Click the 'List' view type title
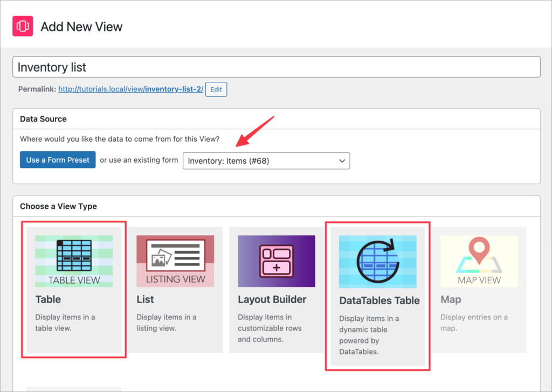 (x=146, y=299)
